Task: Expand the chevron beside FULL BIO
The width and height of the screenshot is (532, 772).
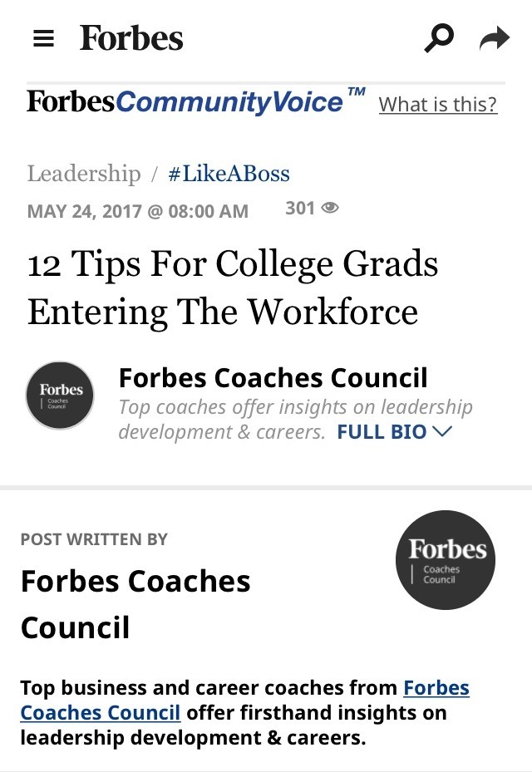Action: 442,431
